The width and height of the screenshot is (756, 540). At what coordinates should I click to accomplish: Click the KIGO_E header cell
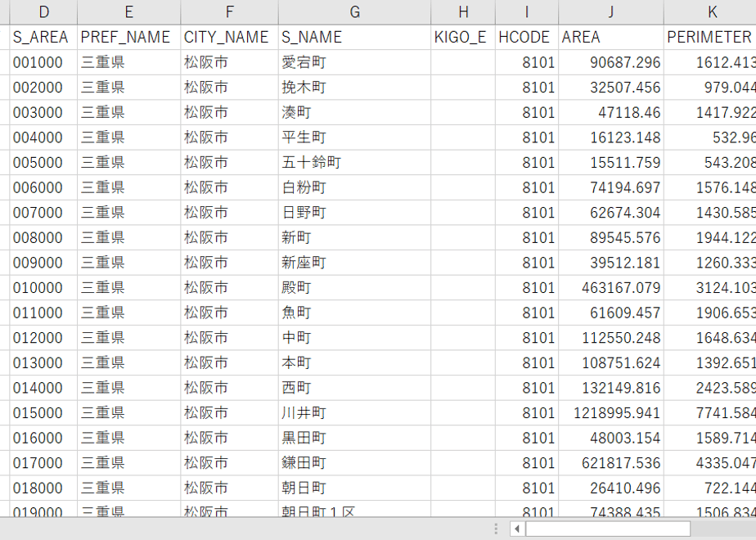click(463, 37)
